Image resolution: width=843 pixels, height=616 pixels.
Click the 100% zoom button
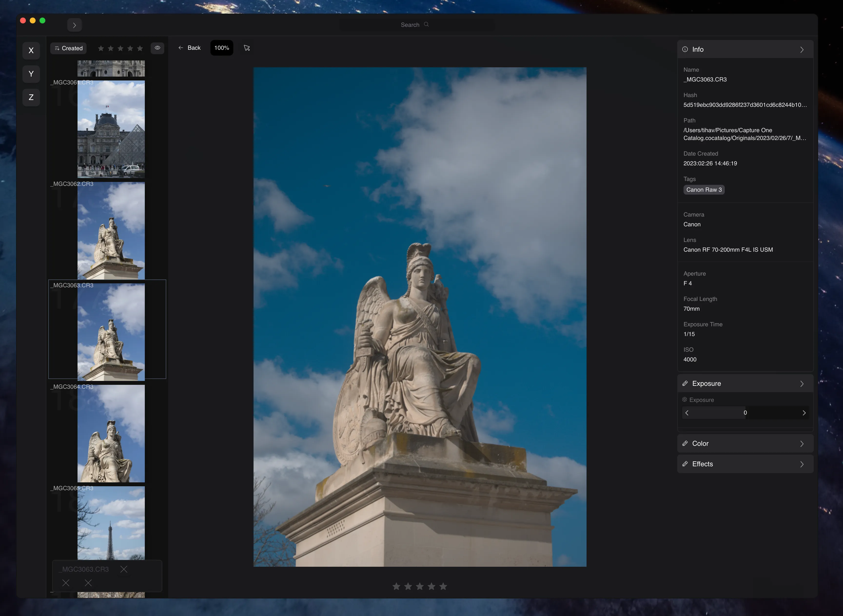click(x=222, y=48)
